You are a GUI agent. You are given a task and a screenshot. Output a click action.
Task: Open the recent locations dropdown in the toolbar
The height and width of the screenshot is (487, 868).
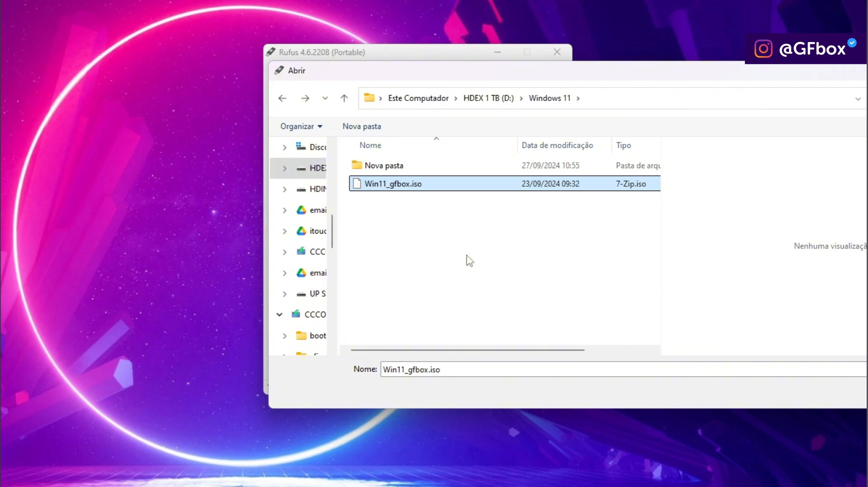[325, 98]
